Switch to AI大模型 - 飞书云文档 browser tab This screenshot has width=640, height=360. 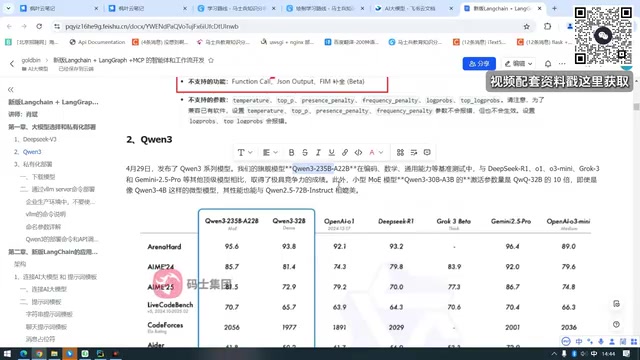pos(410,8)
